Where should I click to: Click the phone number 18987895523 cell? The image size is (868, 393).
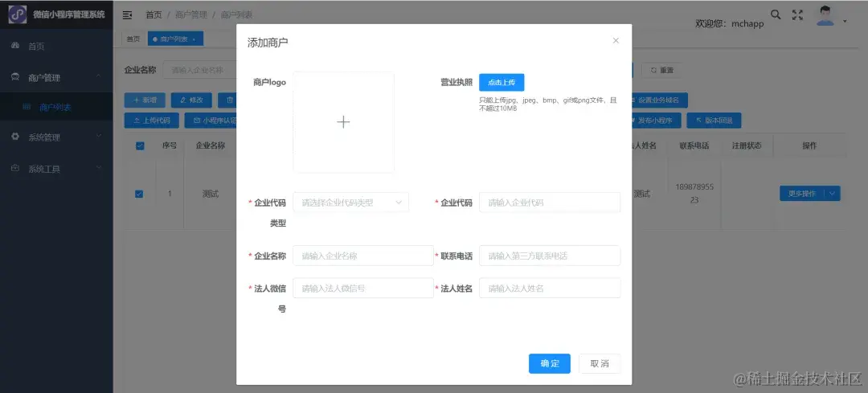pos(694,194)
